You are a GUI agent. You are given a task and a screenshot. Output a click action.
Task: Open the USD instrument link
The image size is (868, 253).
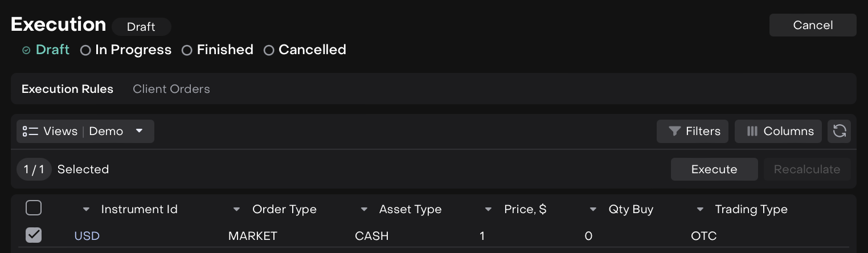click(87, 236)
